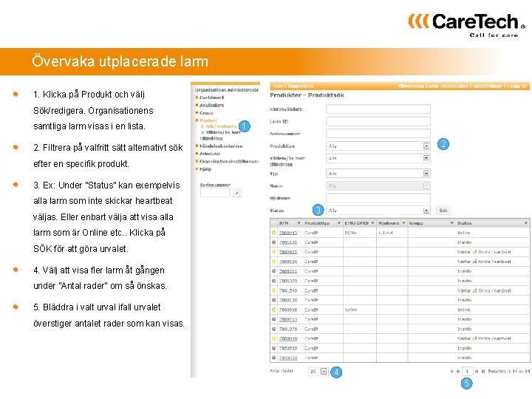The width and height of the screenshot is (532, 399).
Task: Click the yellow status icon beside serial 7802632
Action: [x=274, y=252]
